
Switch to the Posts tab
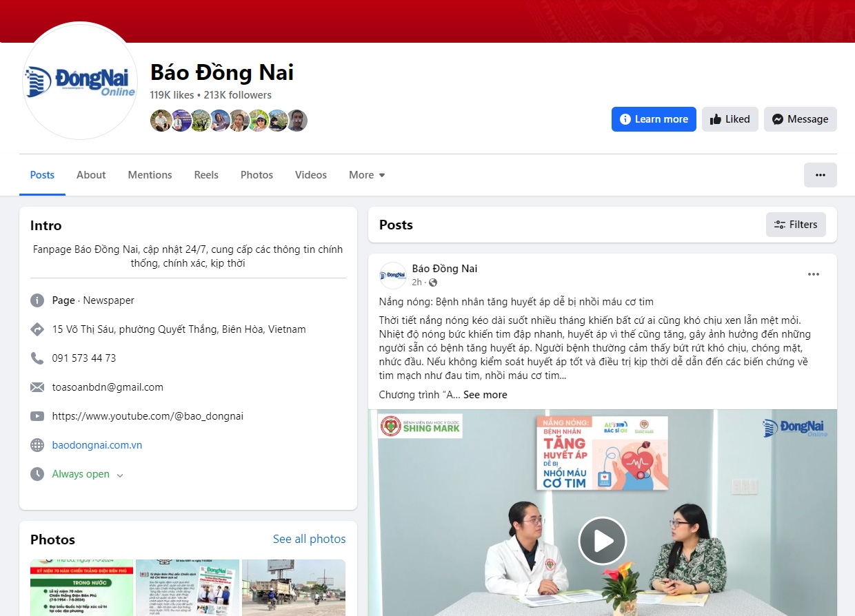42,175
